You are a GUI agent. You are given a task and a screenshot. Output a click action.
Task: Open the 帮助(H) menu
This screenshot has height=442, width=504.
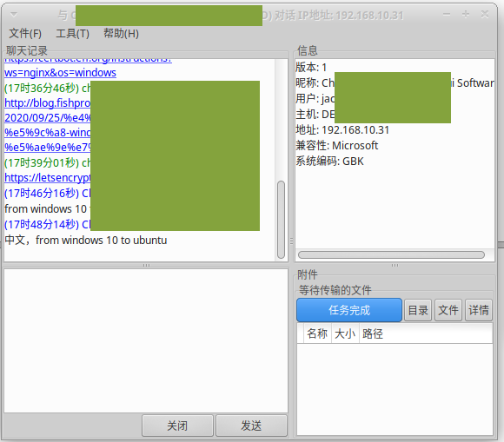click(121, 33)
